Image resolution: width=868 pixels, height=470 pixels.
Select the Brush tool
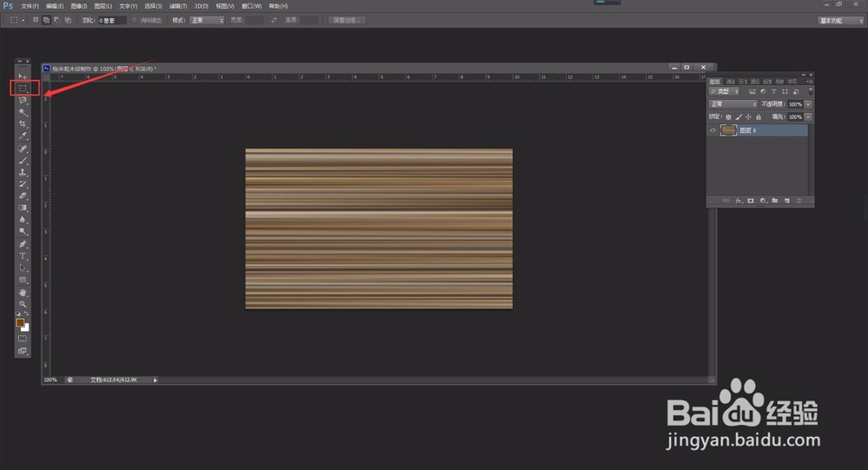pyautogui.click(x=23, y=161)
